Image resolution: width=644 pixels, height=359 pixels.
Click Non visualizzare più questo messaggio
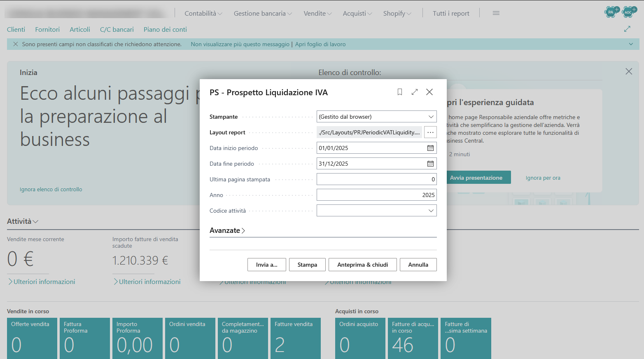(240, 44)
